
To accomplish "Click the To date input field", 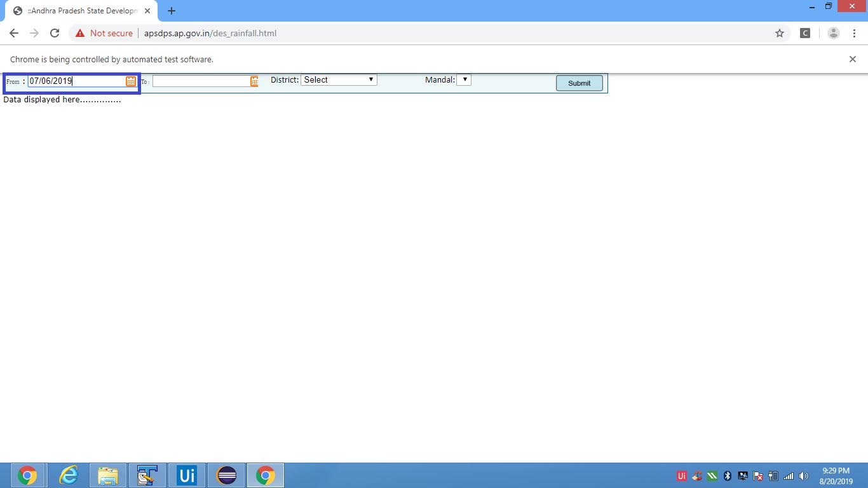I will click(x=200, y=81).
